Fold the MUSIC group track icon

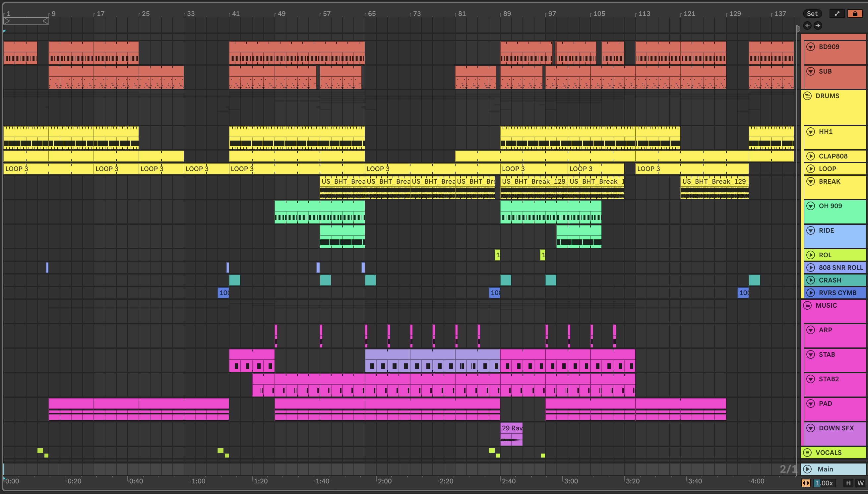pos(807,305)
